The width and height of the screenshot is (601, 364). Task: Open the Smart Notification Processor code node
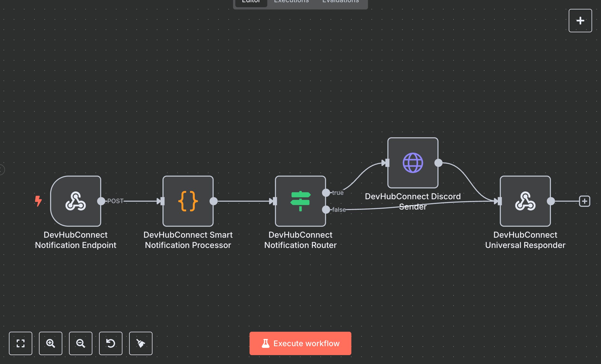click(x=188, y=201)
